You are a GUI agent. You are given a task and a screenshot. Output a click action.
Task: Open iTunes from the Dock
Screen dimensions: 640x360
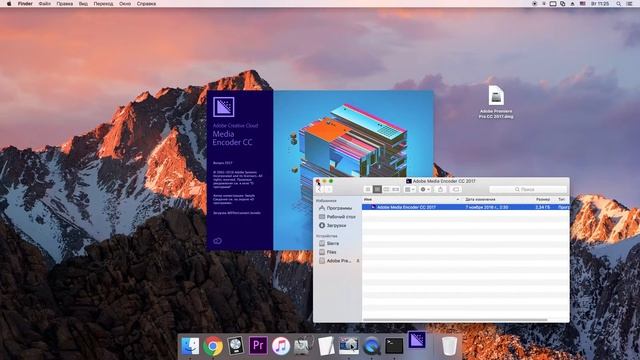(x=281, y=346)
